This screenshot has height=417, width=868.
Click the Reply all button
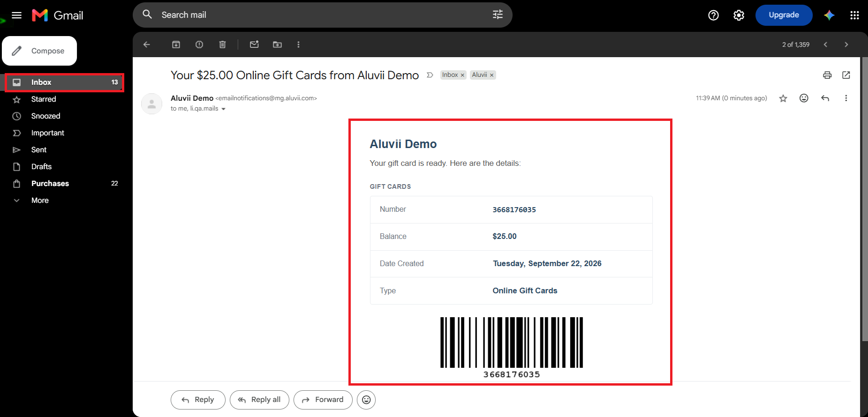[259, 400]
